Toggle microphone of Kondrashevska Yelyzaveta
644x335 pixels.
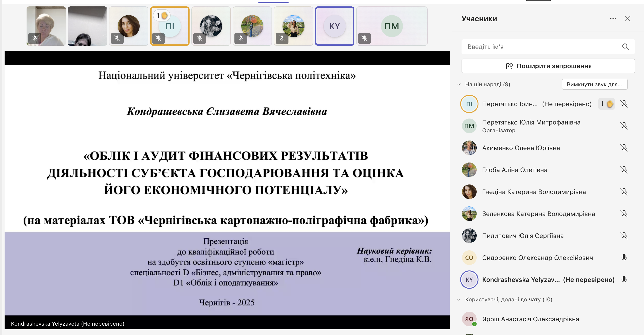[x=624, y=280]
